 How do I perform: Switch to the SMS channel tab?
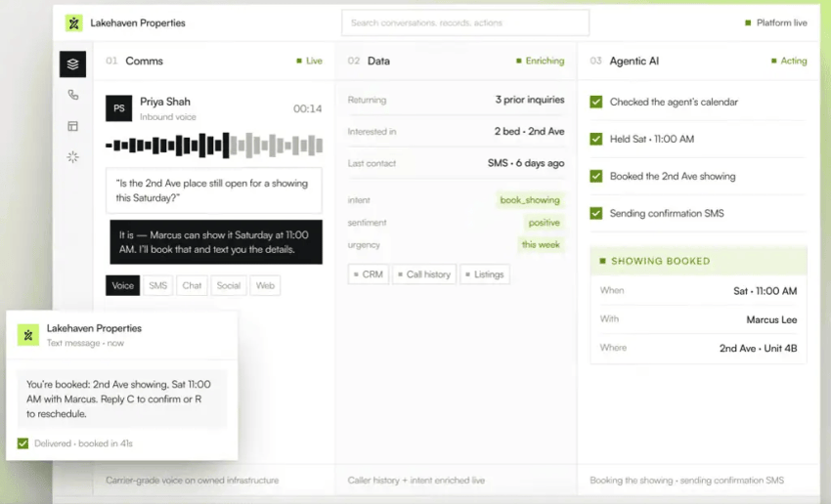[158, 285]
